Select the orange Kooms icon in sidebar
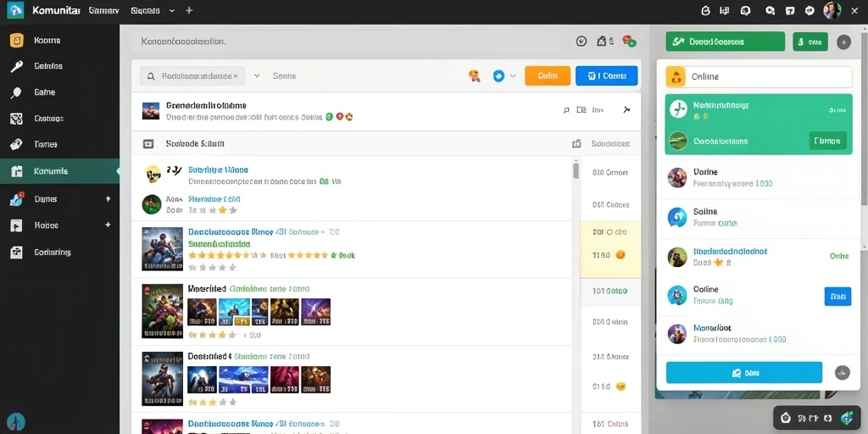 coord(17,41)
